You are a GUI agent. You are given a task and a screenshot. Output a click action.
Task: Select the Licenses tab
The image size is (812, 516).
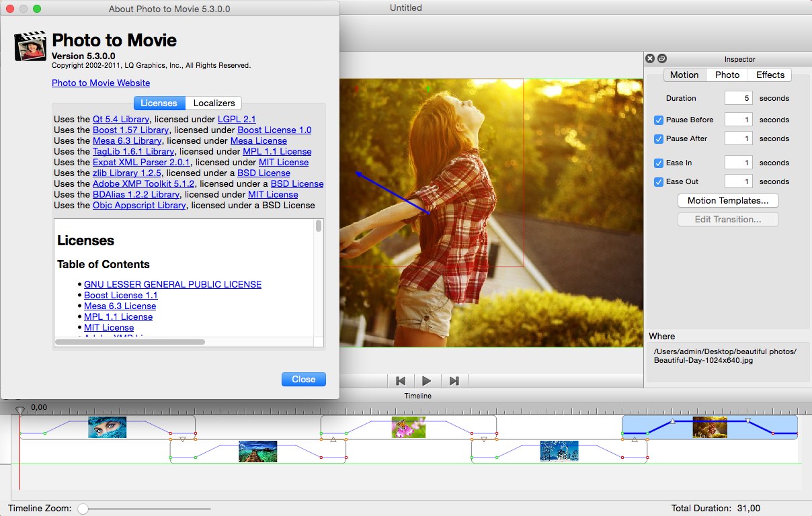[159, 103]
